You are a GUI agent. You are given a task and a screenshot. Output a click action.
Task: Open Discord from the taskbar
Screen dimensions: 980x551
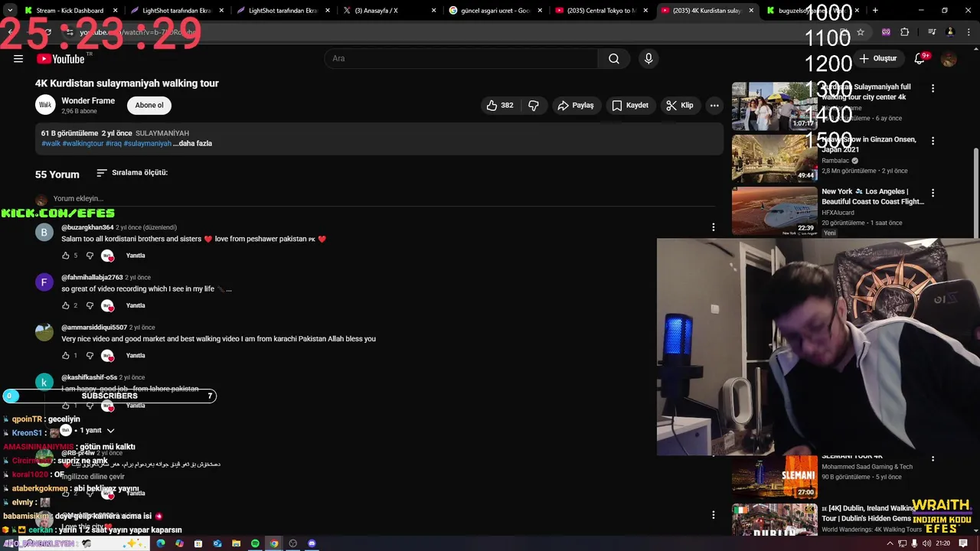pos(312,543)
